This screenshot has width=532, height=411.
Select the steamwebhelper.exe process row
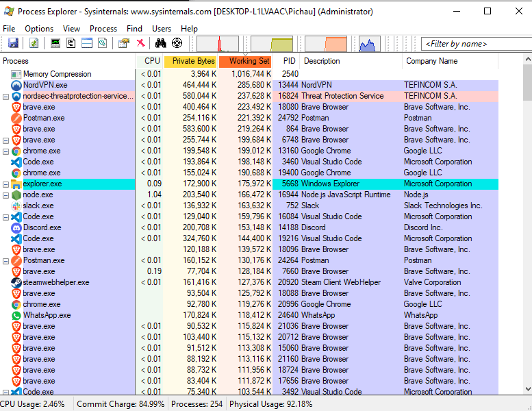(x=249, y=282)
